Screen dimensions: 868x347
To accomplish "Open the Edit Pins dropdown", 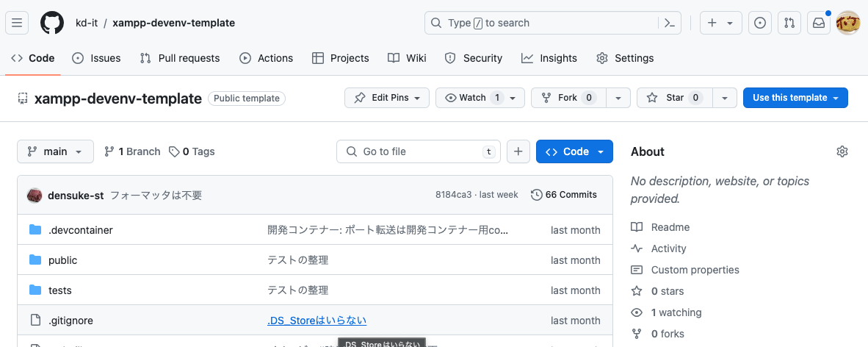I will (x=387, y=98).
